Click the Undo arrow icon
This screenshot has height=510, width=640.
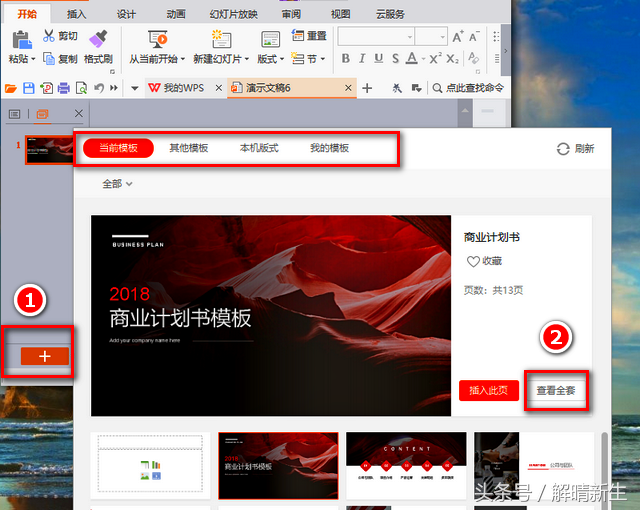click(99, 88)
